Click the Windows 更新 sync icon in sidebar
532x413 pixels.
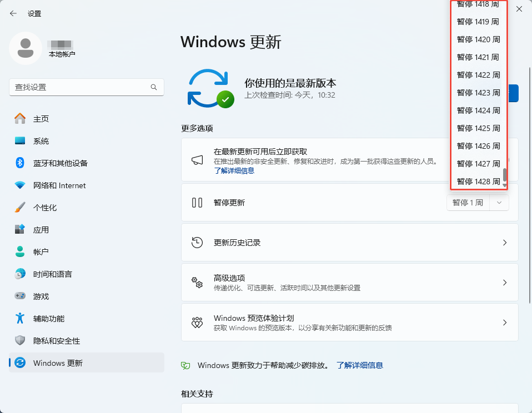tap(20, 362)
